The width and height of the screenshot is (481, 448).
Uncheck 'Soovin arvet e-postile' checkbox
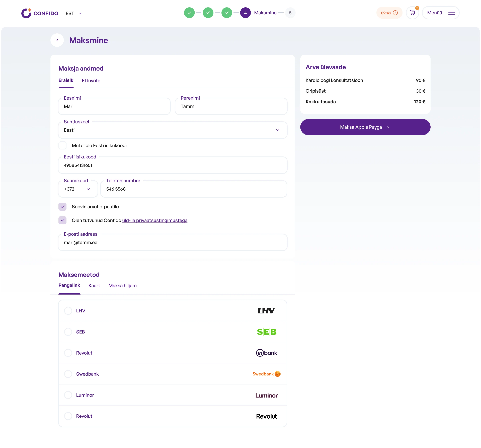pos(62,207)
